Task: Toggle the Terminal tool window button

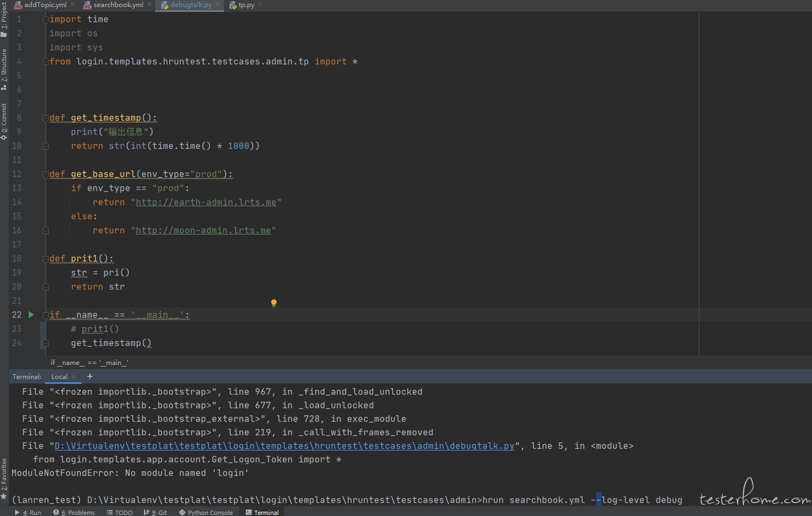Action: pyautogui.click(x=262, y=512)
